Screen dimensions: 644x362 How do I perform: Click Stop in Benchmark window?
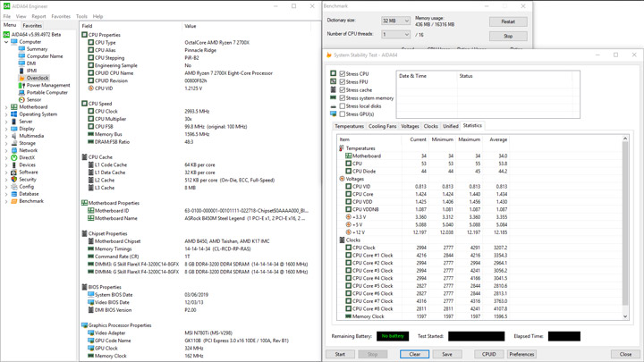(508, 36)
